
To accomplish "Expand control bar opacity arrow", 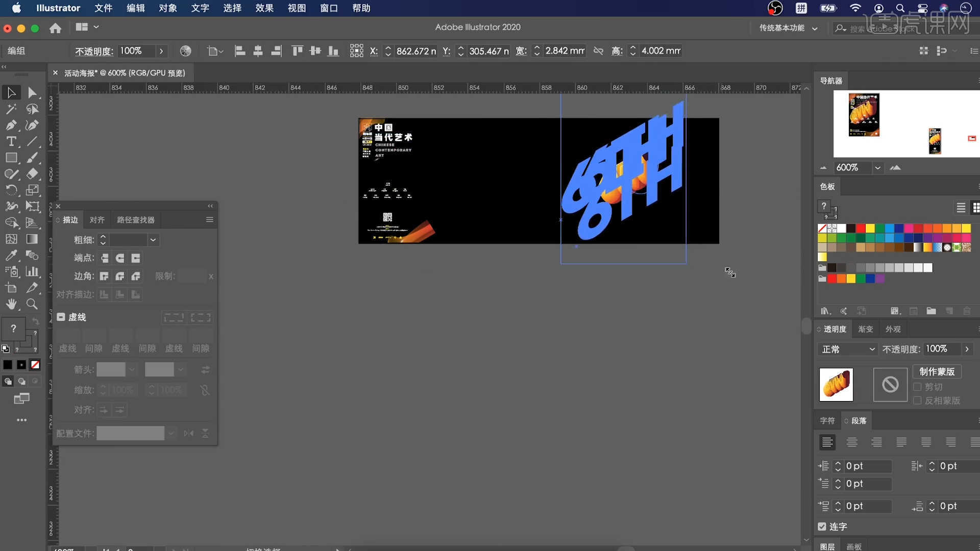I will point(161,51).
